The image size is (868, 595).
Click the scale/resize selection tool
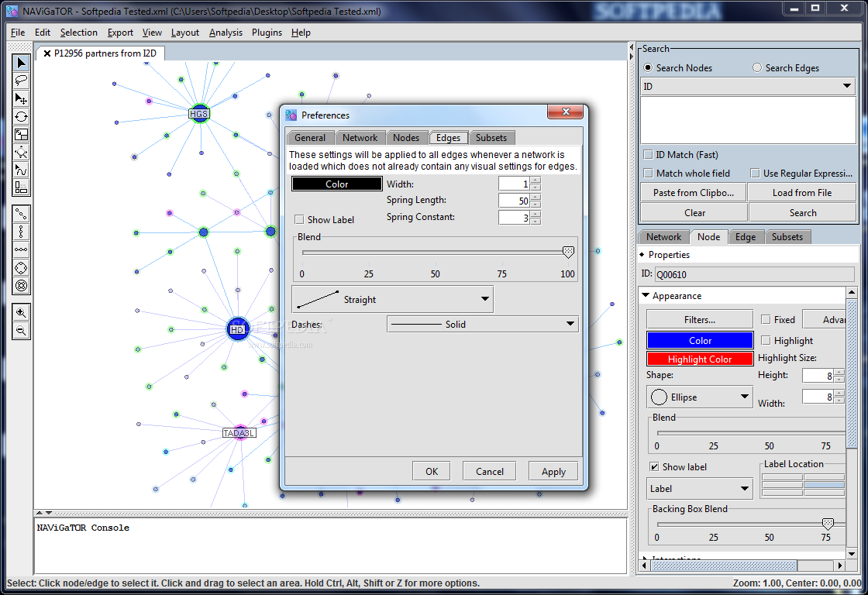pyautogui.click(x=21, y=135)
